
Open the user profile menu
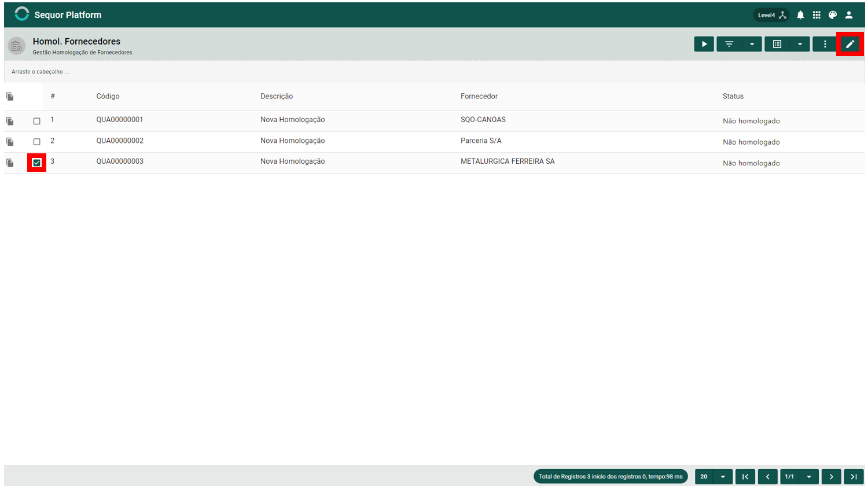(x=849, y=15)
